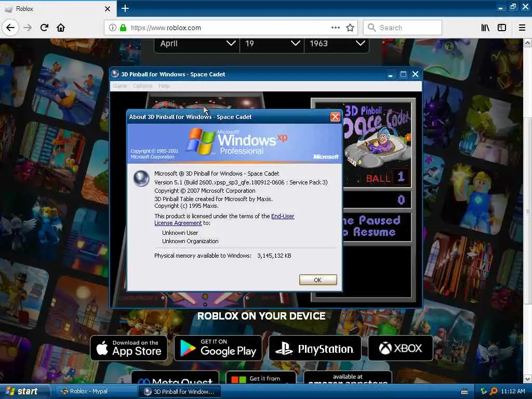Close the About 3D Pinball dialog
The height and width of the screenshot is (399, 532).
pyautogui.click(x=335, y=117)
